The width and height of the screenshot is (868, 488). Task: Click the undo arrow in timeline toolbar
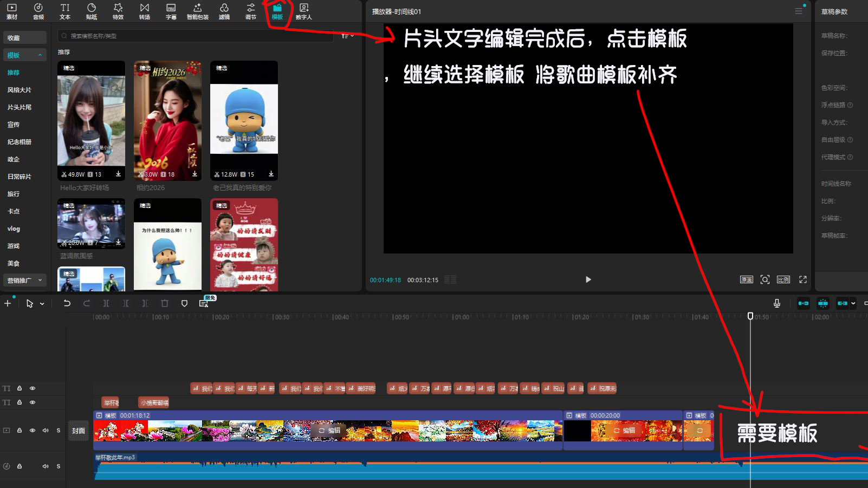tap(67, 303)
